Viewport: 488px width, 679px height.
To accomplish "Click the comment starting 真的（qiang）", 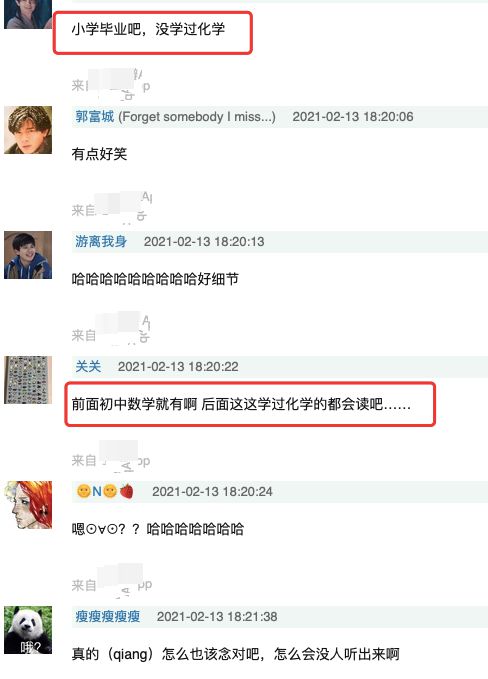I will coord(236,654).
